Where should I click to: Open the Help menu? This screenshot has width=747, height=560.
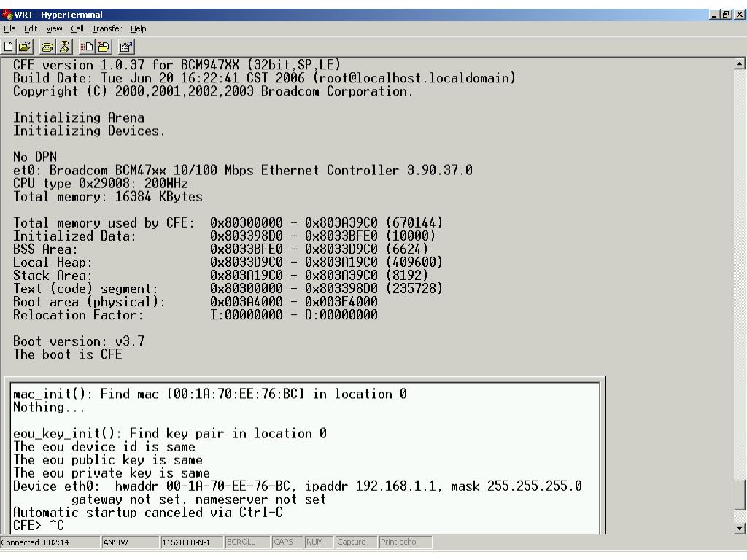point(138,28)
